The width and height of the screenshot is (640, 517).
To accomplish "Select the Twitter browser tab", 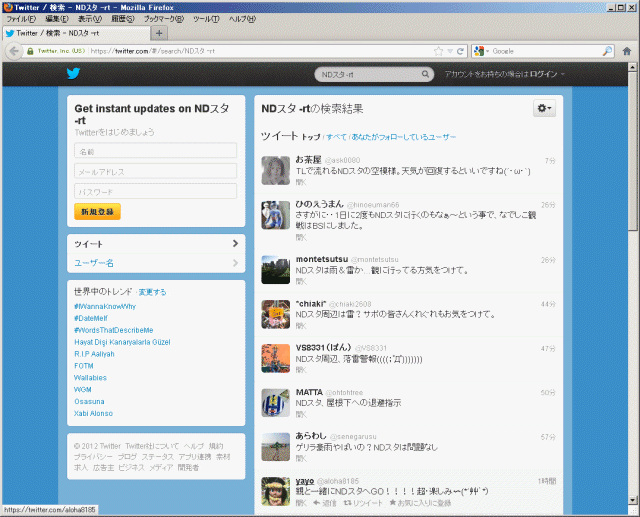I will (77, 33).
